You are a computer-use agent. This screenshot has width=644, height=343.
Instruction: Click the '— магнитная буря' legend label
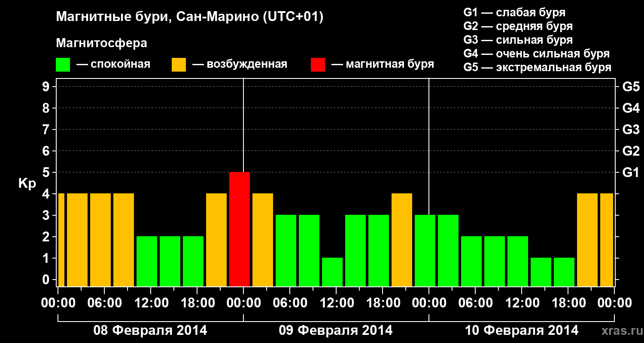coord(383,64)
